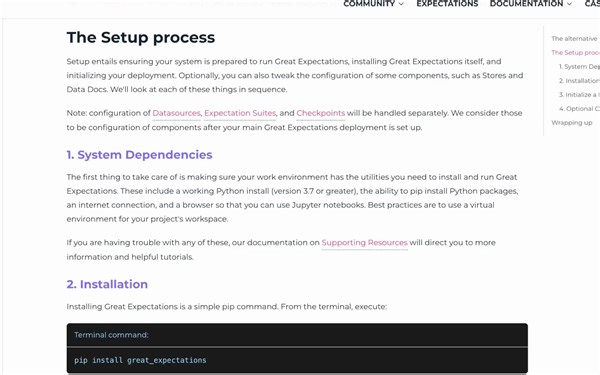Expand the Documentation dropdown menu
The height and width of the screenshot is (375, 600).
531,4
